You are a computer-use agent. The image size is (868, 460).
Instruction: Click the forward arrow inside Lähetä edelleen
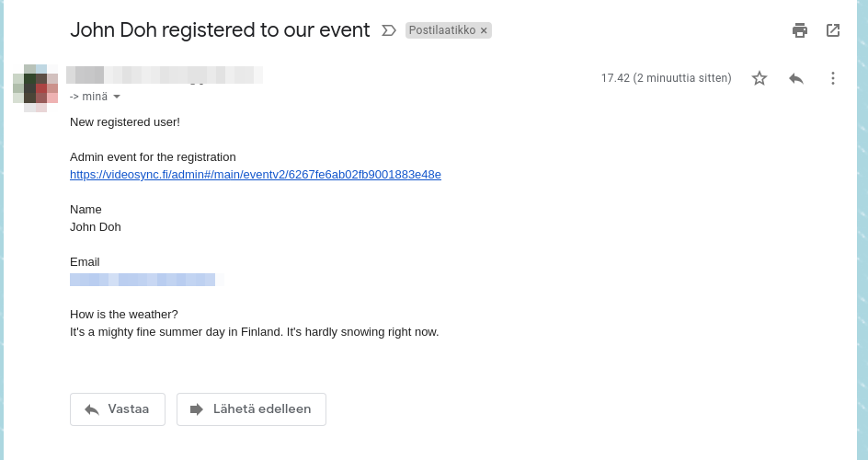click(x=197, y=409)
